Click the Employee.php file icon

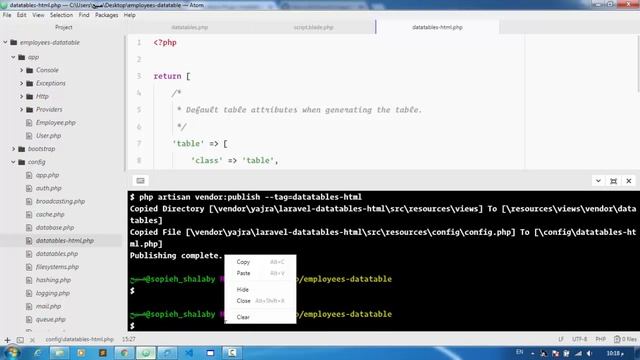click(x=29, y=122)
